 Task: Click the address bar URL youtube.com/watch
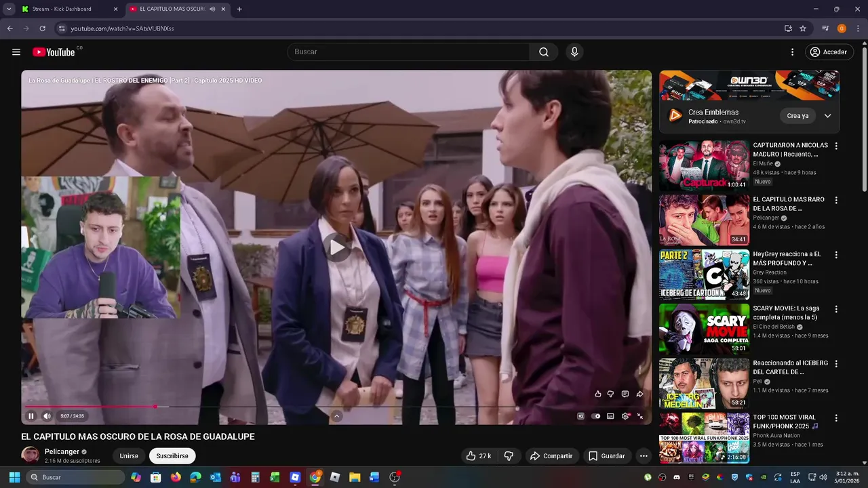(122, 28)
